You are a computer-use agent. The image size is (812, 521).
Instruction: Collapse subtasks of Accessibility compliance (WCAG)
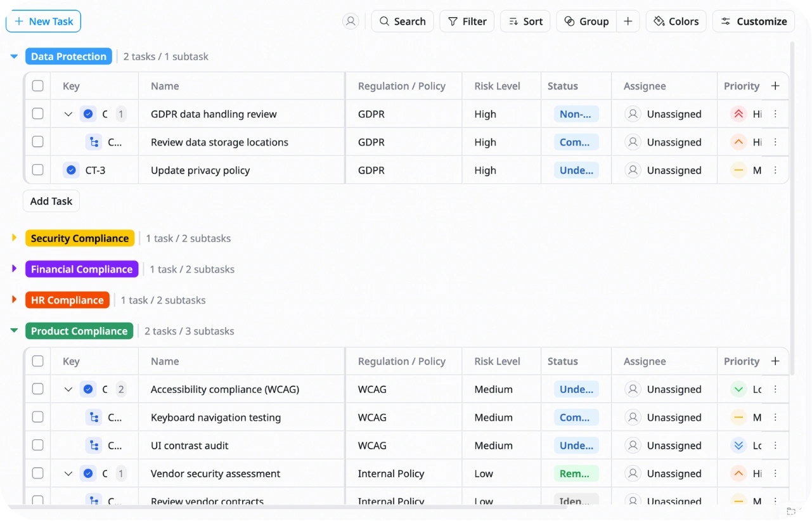click(68, 389)
